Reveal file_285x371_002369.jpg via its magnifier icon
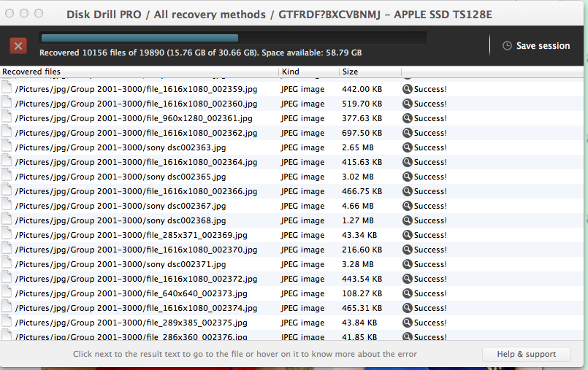Image resolution: width=588 pixels, height=370 pixels. (408, 235)
